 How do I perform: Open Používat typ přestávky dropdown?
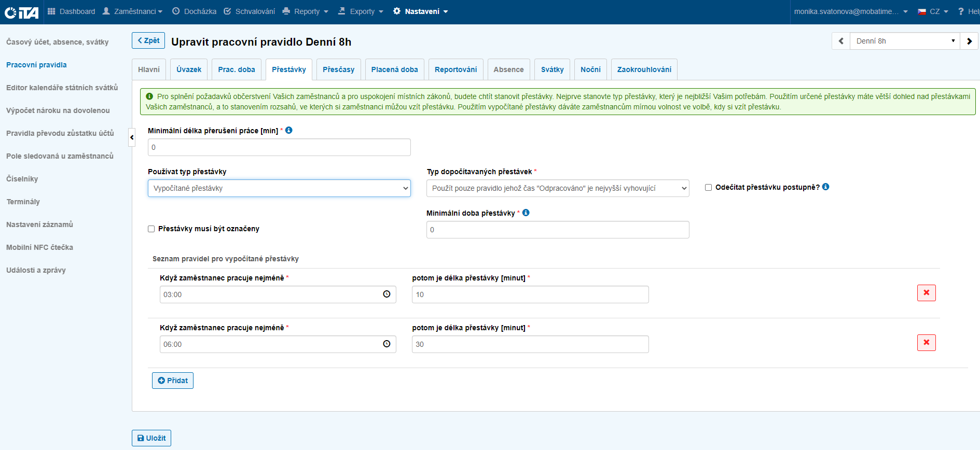(x=279, y=188)
